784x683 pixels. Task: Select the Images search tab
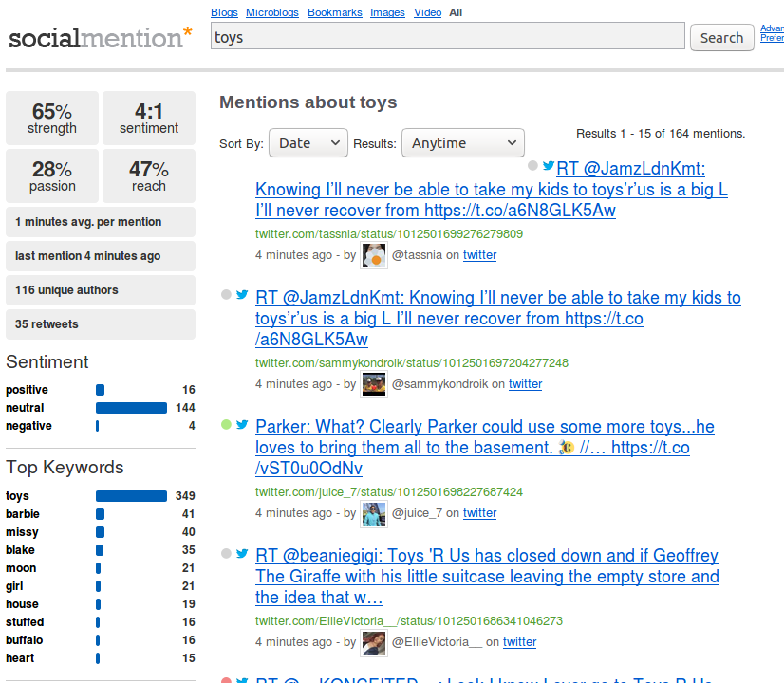tap(387, 12)
